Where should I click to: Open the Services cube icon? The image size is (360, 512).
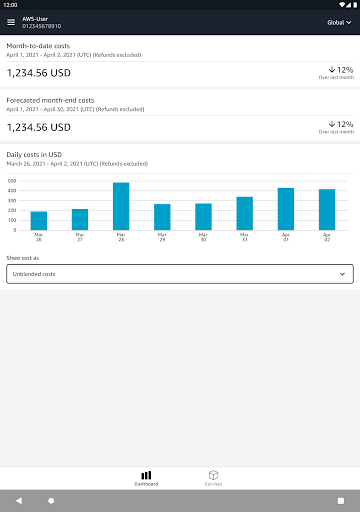213,475
